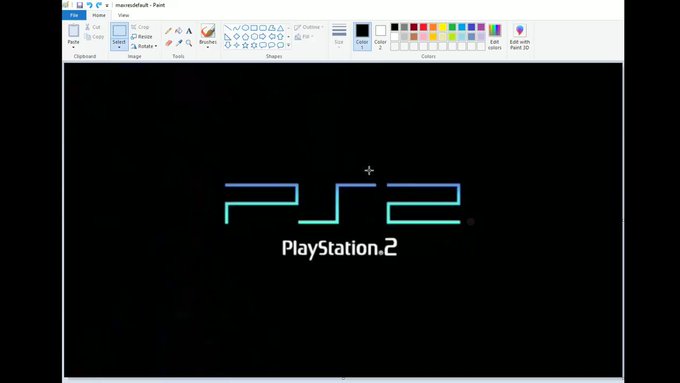
Task: Switch to the View tab
Action: pyautogui.click(x=124, y=15)
